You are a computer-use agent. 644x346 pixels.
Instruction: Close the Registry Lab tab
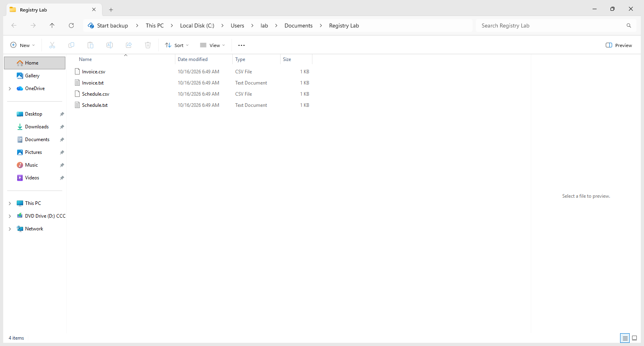94,10
